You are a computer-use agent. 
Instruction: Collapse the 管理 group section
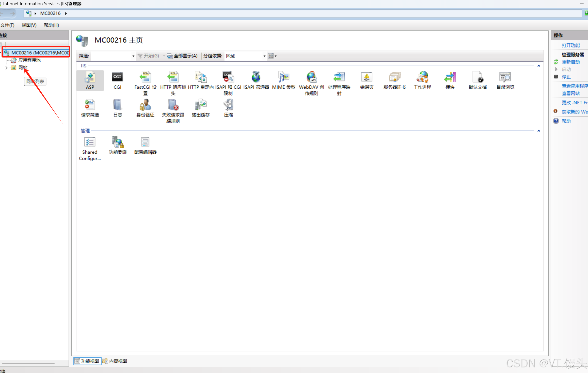click(x=539, y=131)
